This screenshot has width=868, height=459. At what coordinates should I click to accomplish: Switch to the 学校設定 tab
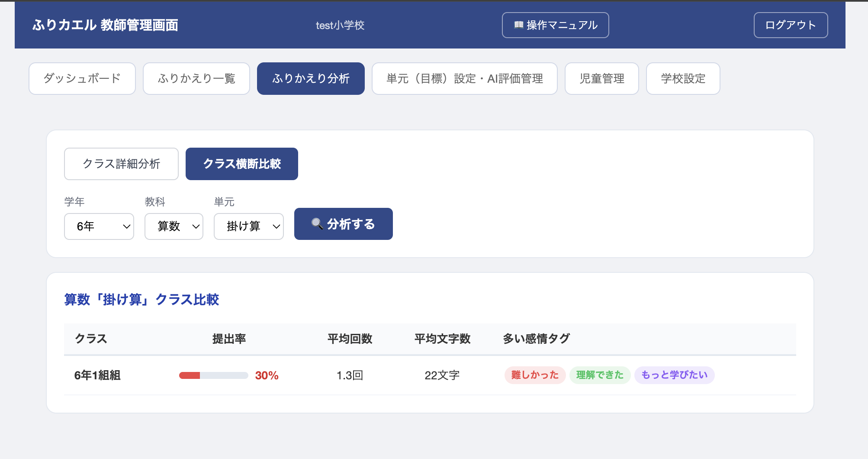click(683, 78)
